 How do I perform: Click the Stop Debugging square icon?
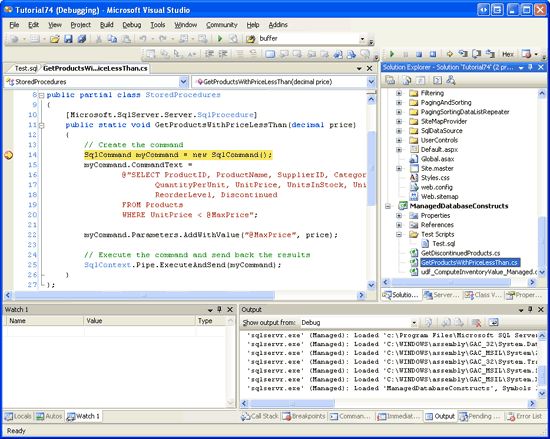419,54
